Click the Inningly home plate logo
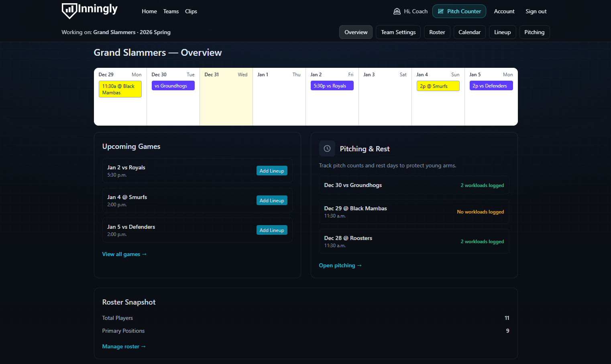The image size is (611, 364). [69, 11]
